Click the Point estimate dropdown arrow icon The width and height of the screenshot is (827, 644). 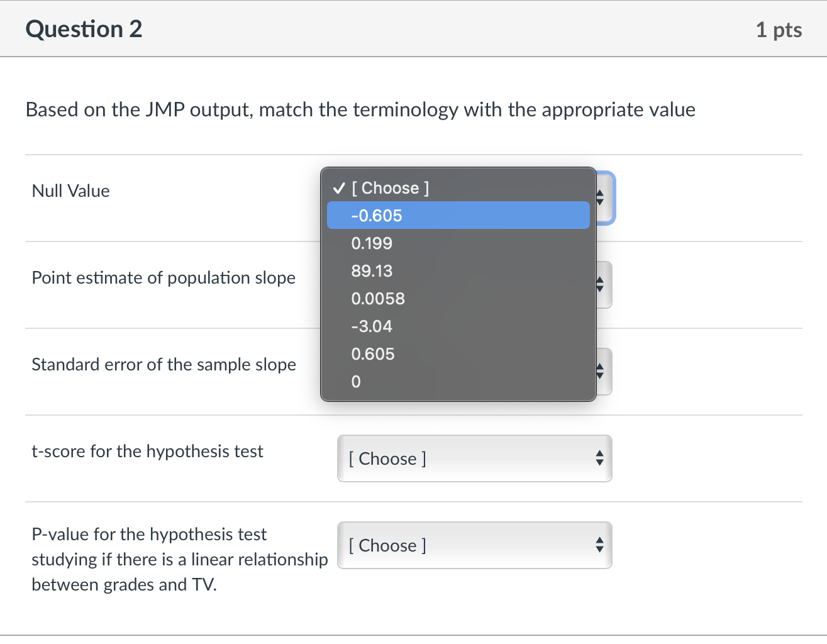tap(600, 285)
